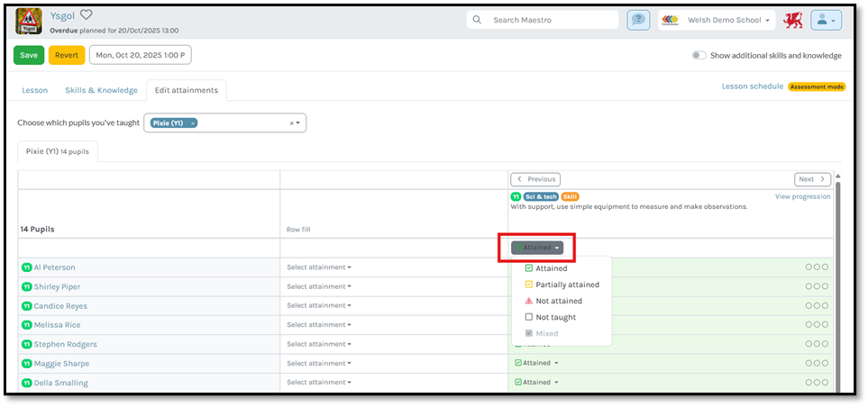The image size is (868, 407).
Task: Click the heart favourite icon beside Ysgol
Action: (87, 15)
